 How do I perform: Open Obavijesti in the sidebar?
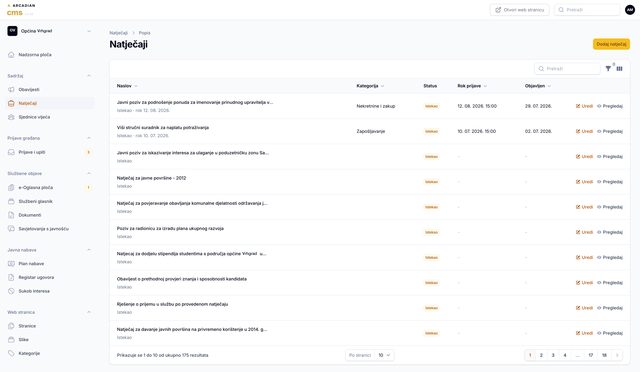tap(29, 89)
